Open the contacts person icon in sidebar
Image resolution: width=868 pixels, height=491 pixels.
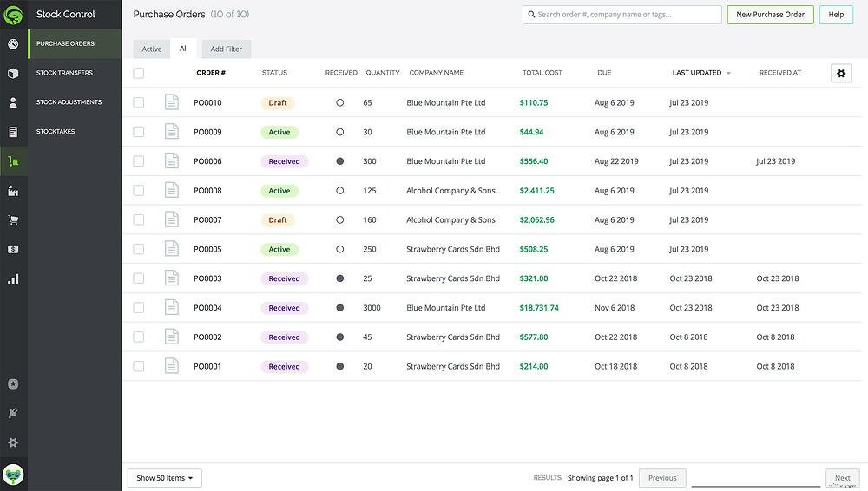tap(13, 102)
